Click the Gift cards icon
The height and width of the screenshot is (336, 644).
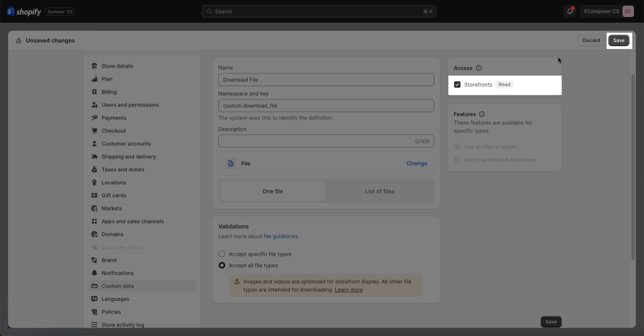(94, 195)
